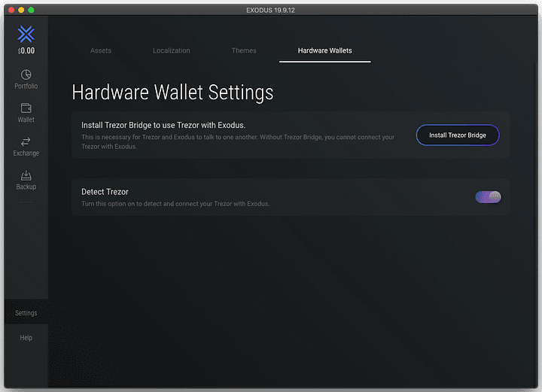Click the Detect Trezor label

(x=105, y=192)
